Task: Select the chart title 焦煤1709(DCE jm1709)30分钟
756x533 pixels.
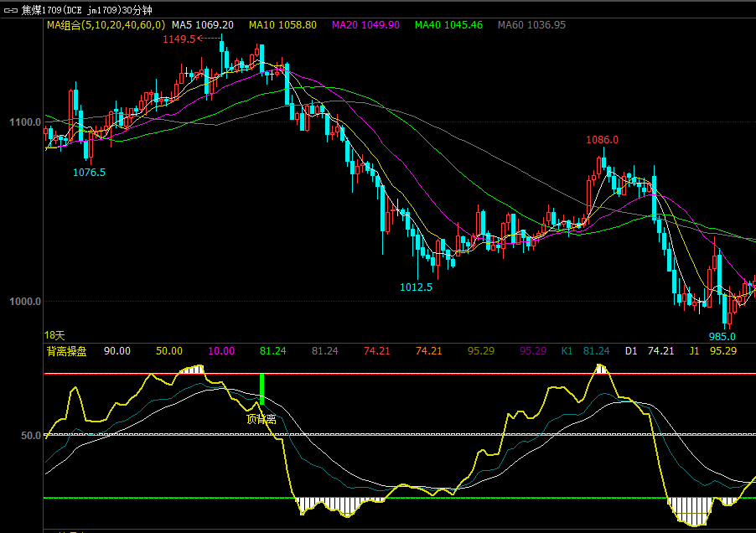Action: 87,10
